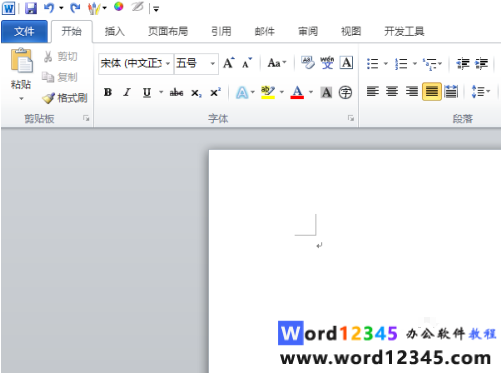Grow font size with large A icon
The height and width of the screenshot is (374, 501).
pos(229,62)
